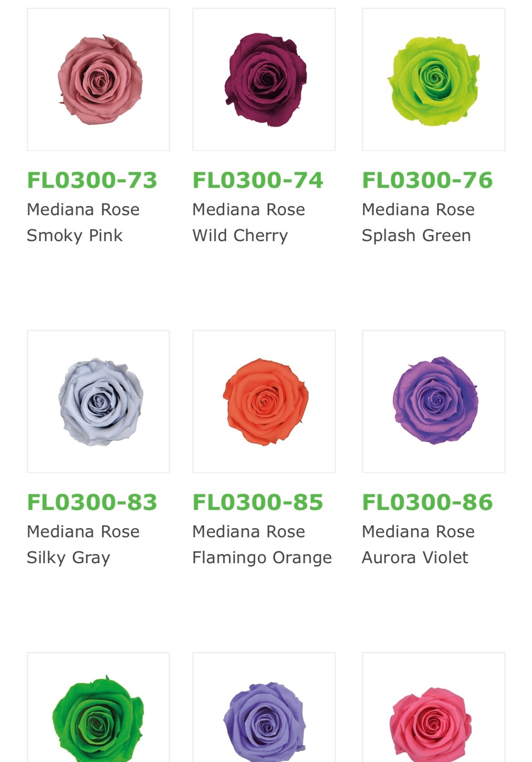Click the Mediana Rose Wild Cherry label
Viewport: 532px width, 762px height.
pos(249,223)
